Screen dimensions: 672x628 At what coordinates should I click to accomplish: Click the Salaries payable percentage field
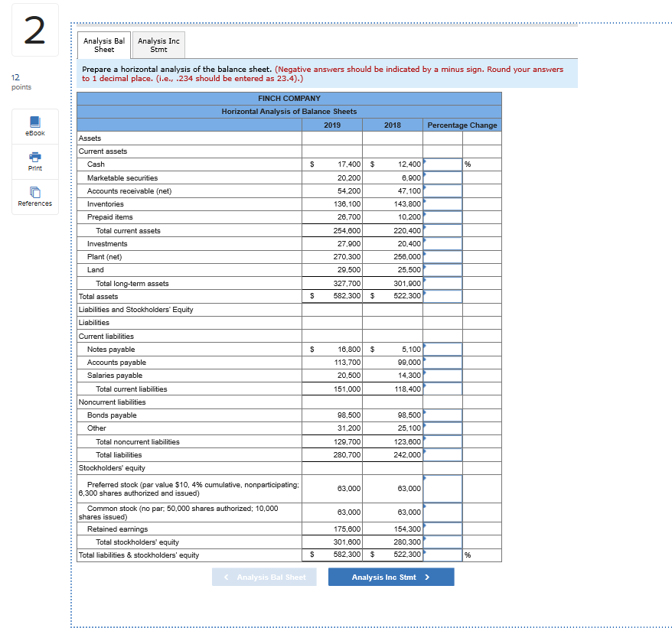442,375
